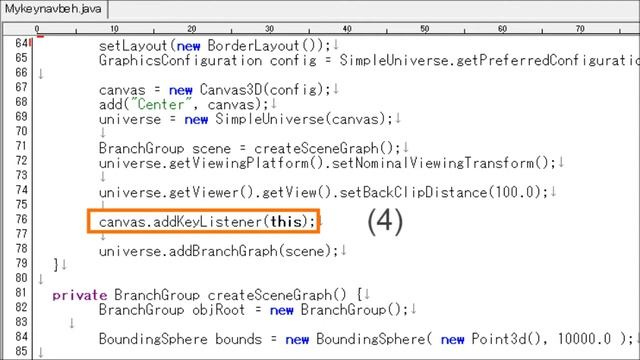Click the setNominalViewingTransform() line

point(327,163)
